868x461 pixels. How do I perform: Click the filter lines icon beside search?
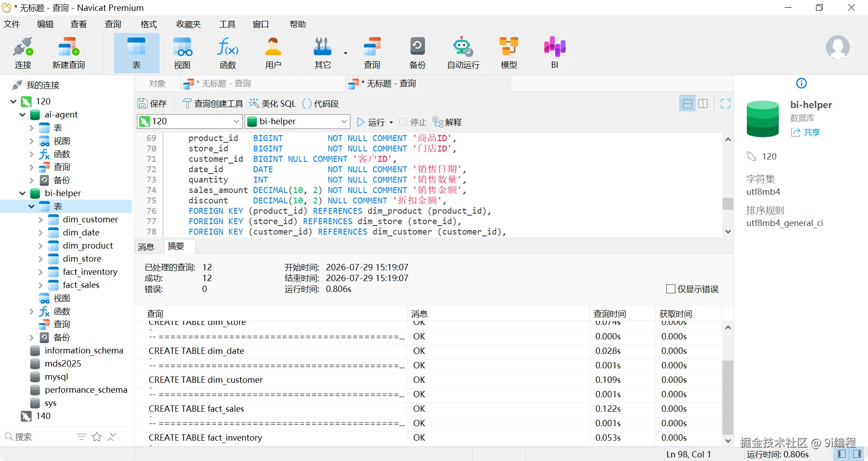[x=81, y=437]
